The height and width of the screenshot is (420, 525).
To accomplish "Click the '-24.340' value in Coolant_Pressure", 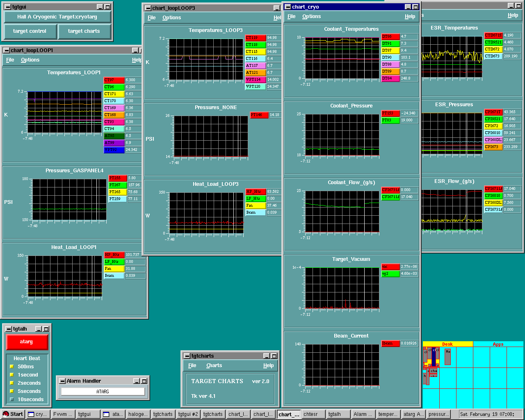I will (409, 113).
